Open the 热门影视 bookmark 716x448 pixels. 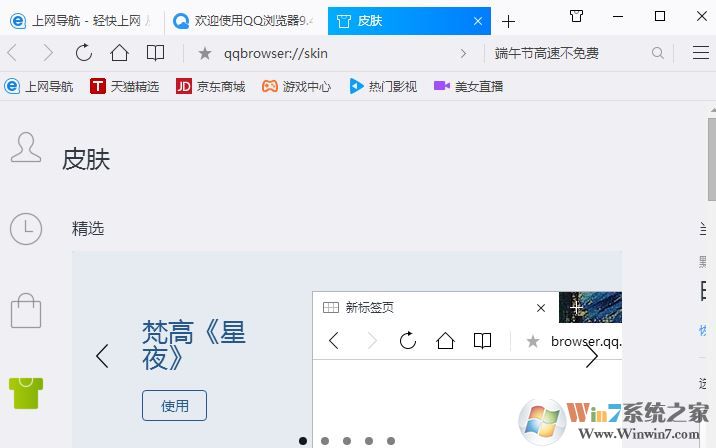383,86
